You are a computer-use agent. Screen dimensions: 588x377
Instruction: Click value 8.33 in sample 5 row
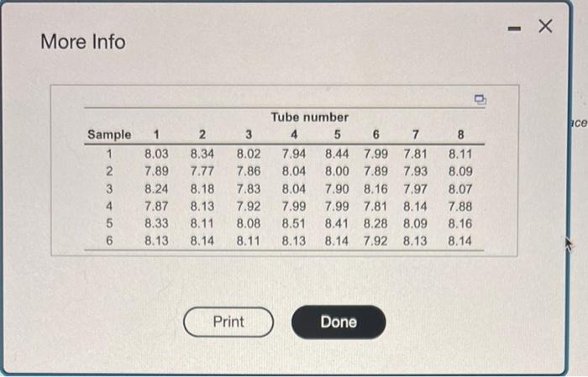point(156,223)
